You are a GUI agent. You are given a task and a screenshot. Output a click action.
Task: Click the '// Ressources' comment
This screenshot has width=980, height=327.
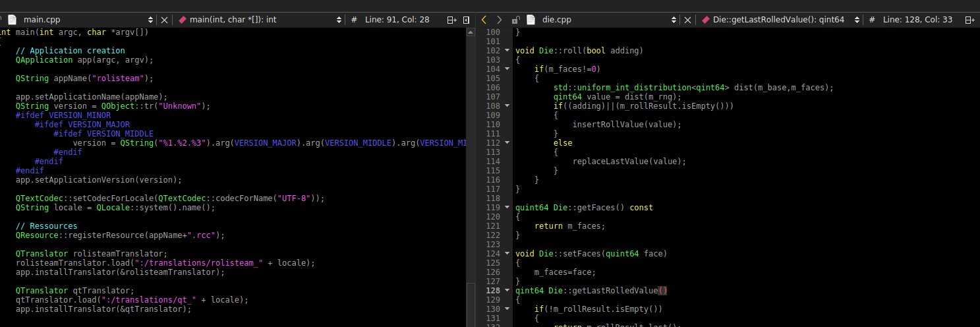tap(47, 226)
